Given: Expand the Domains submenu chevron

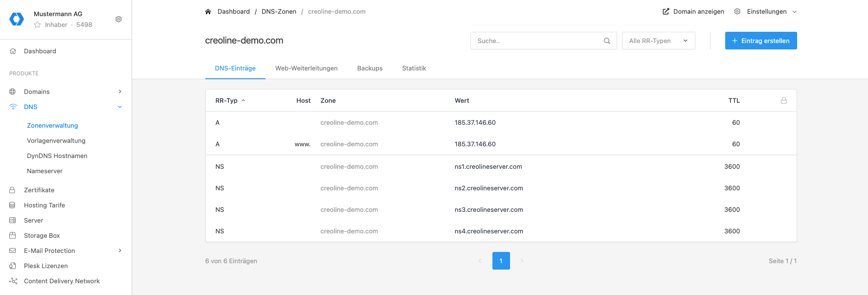Looking at the screenshot, I should coord(120,91).
